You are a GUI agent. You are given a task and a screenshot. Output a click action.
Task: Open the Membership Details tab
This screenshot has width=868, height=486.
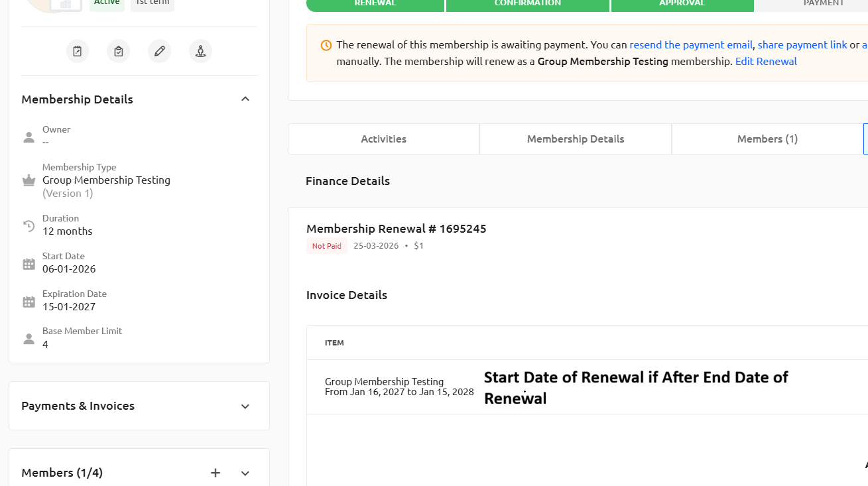pyautogui.click(x=576, y=139)
